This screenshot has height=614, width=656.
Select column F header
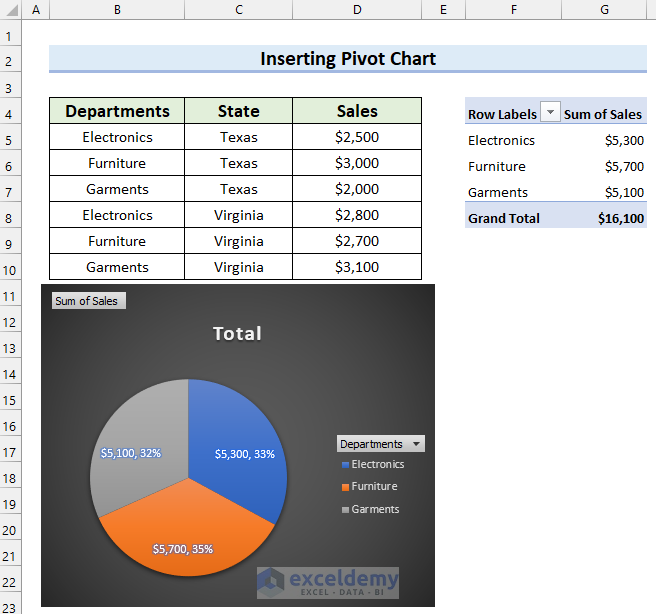(513, 9)
